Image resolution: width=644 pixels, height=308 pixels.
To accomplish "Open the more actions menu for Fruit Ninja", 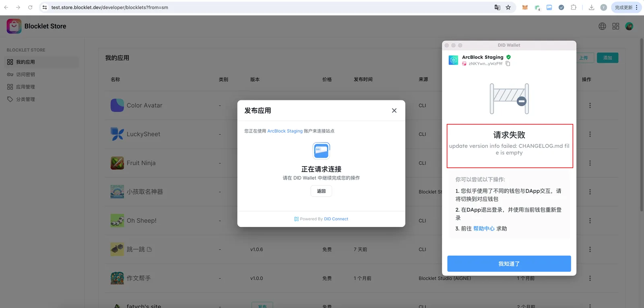I will click(x=590, y=163).
